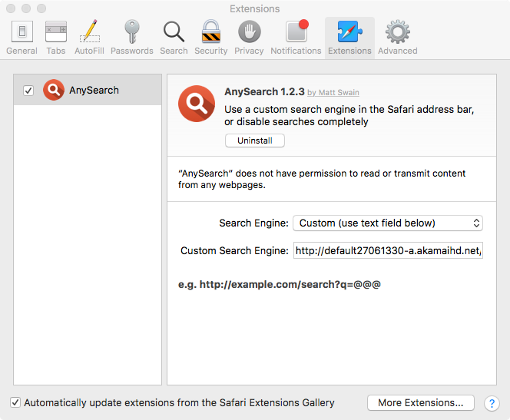Click the extension description text

tap(349, 115)
